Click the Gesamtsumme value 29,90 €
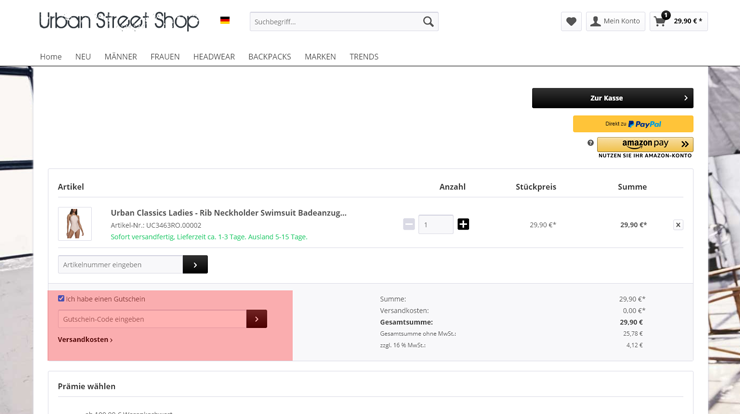Image resolution: width=740 pixels, height=414 pixels. pos(631,322)
